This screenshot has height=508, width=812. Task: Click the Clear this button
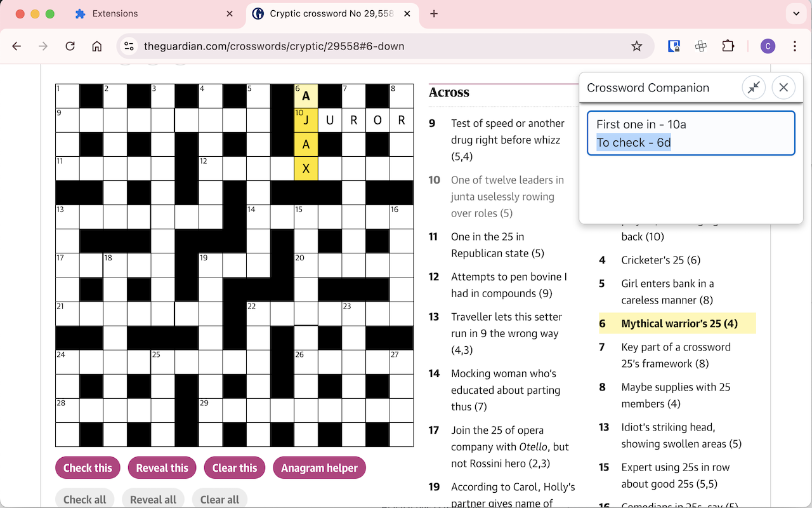pos(235,468)
